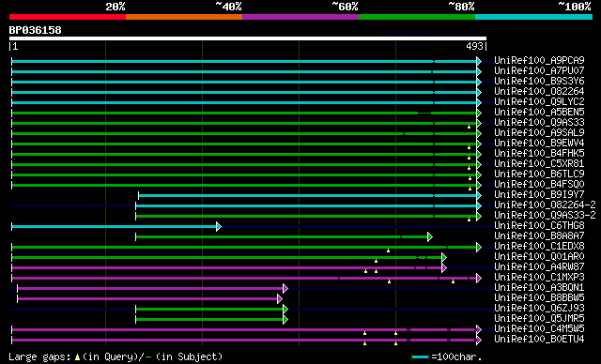Select the UniRef100_C4M5W5 hit label

pos(539,328)
